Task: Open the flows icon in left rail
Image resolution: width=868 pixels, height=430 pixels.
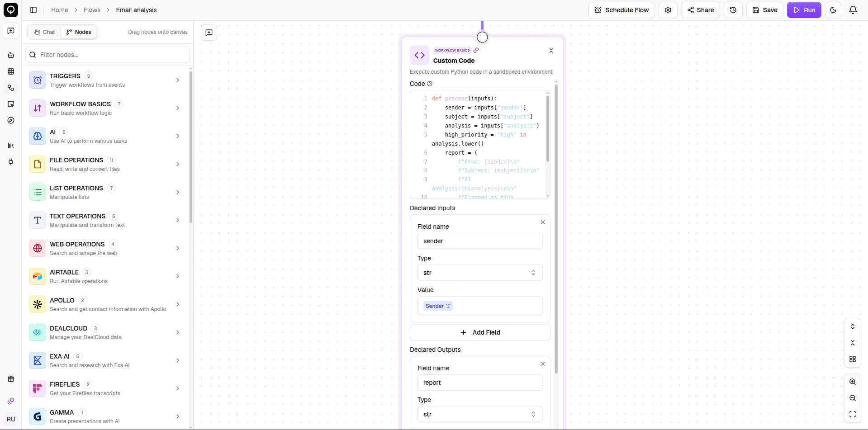Action: [11, 88]
